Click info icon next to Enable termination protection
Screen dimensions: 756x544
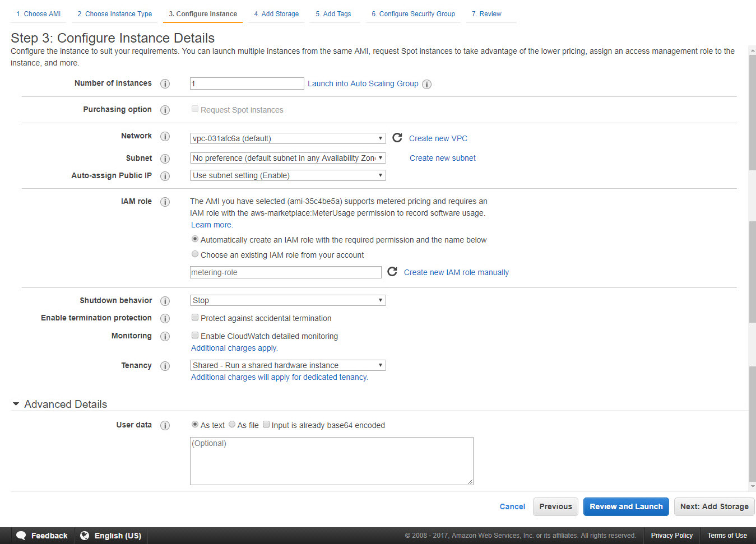coord(165,318)
